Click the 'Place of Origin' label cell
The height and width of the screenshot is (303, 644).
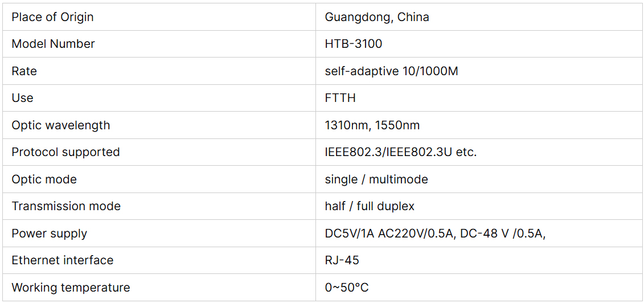pos(52,17)
